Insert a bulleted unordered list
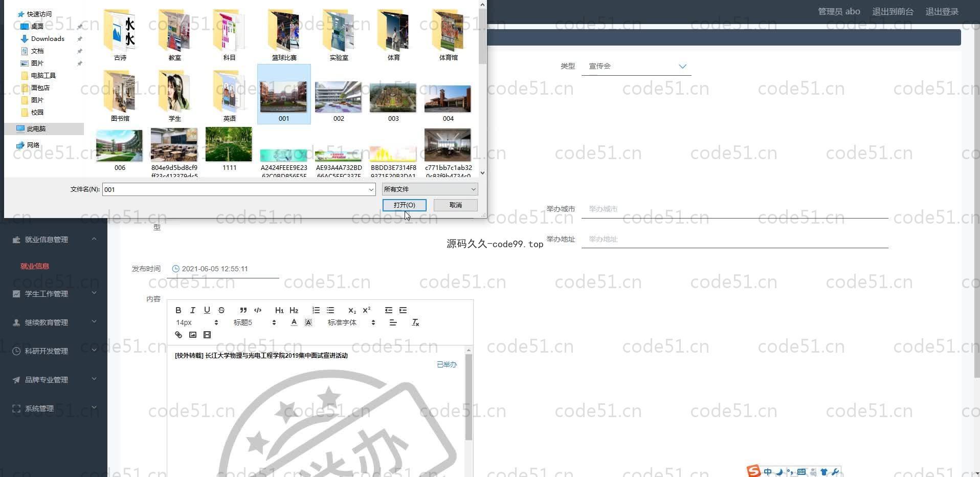 click(x=330, y=310)
